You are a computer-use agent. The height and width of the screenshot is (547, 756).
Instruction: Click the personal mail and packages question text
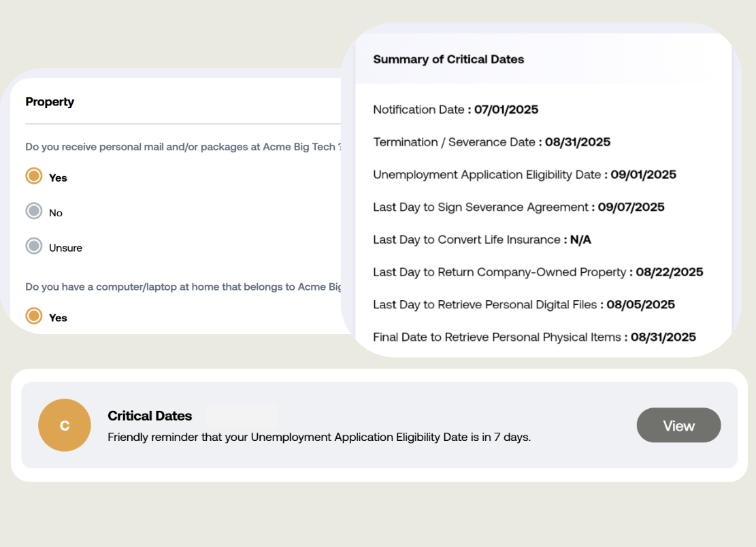[183, 146]
